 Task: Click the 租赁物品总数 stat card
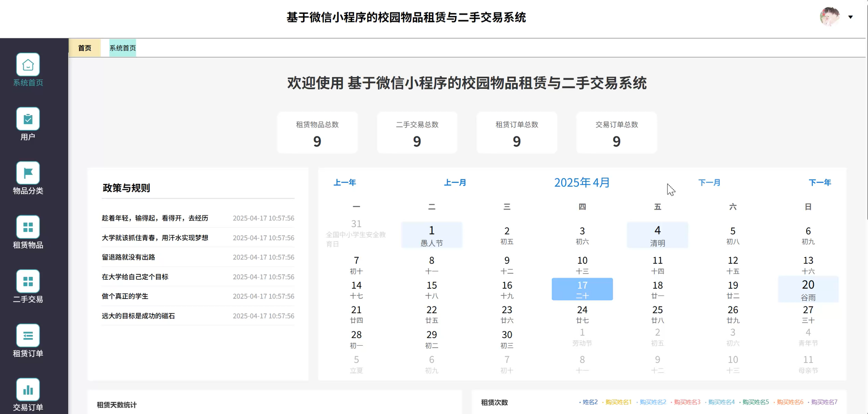click(317, 133)
